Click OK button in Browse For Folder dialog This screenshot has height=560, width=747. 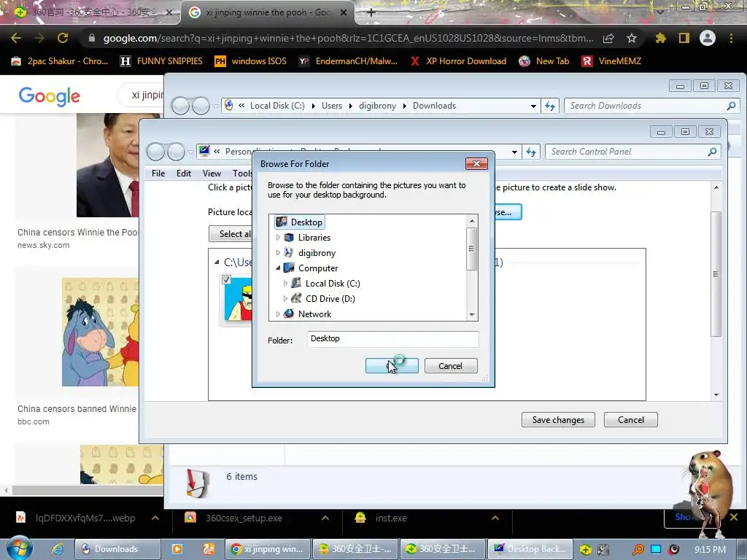pos(392,366)
